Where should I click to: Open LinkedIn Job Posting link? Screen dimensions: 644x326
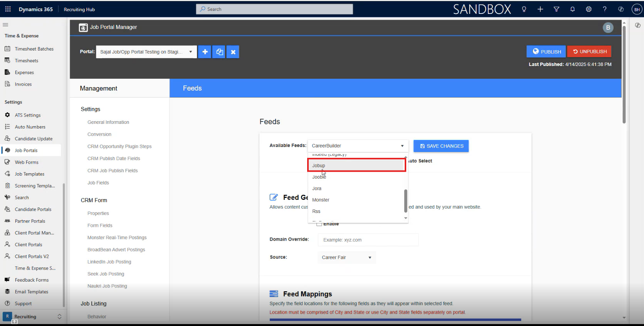109,262
